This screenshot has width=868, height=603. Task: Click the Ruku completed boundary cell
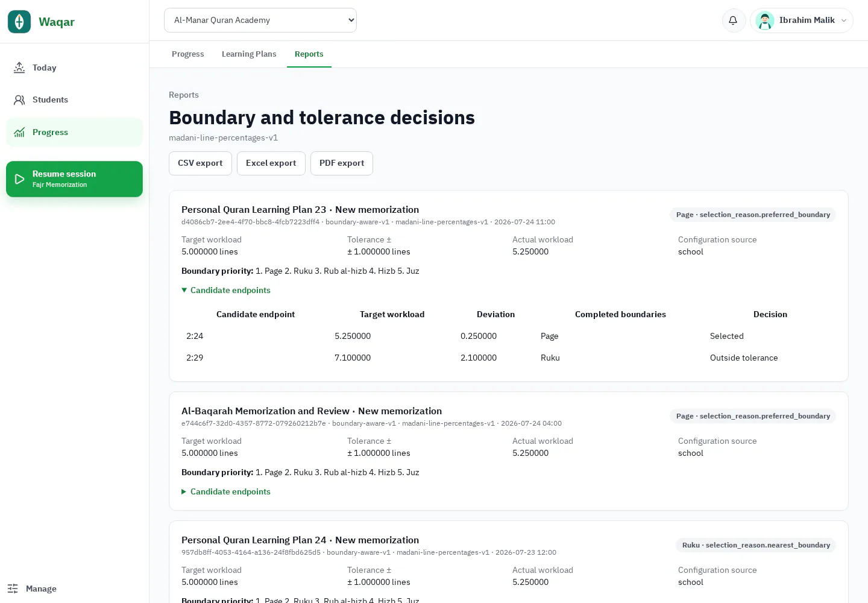click(550, 358)
